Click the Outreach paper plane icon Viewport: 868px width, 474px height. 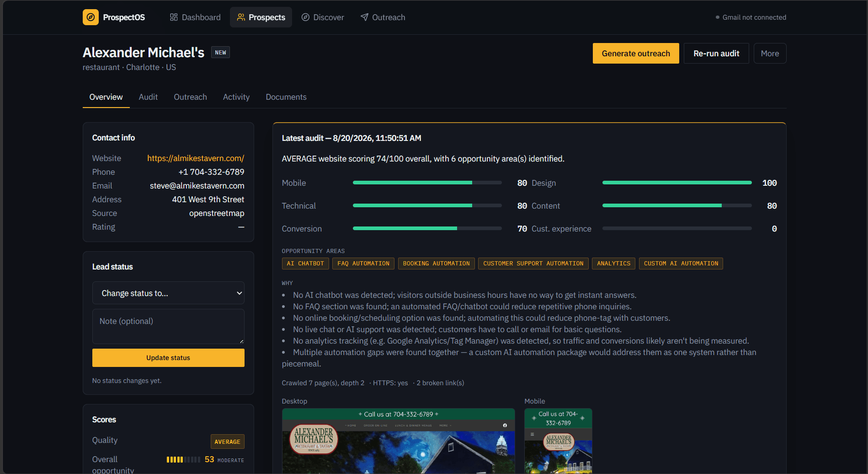(x=364, y=17)
